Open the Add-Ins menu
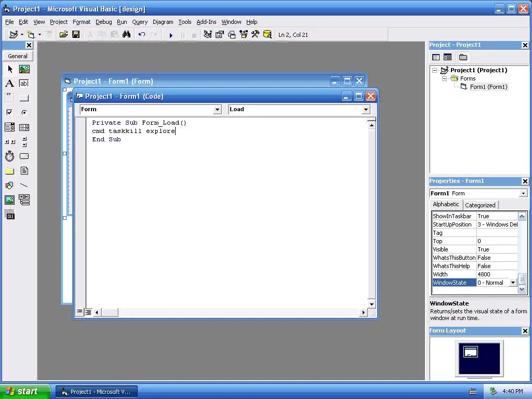The image size is (532, 399). [x=206, y=22]
